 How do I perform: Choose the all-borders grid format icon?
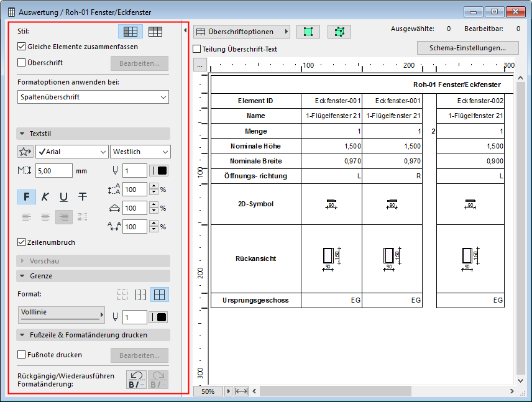point(160,295)
